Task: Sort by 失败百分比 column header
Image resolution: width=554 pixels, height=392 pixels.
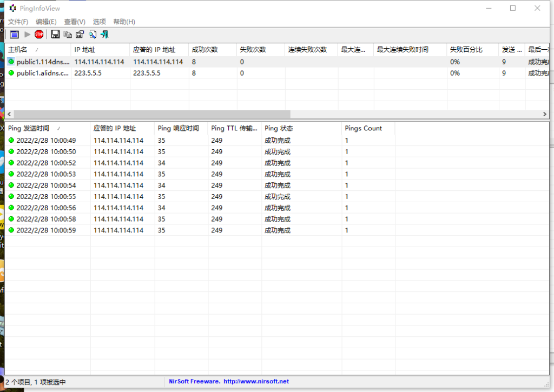Action: [x=473, y=50]
